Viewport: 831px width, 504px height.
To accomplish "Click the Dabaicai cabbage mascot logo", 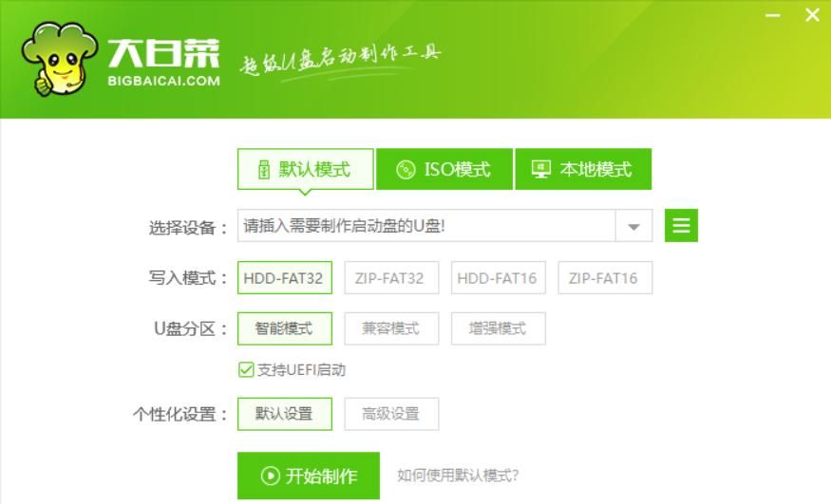I will coord(59,59).
